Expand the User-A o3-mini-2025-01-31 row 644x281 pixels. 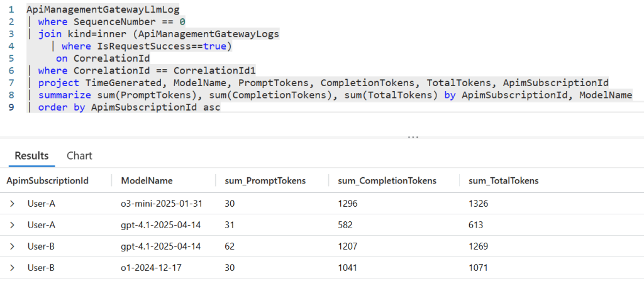point(12,204)
